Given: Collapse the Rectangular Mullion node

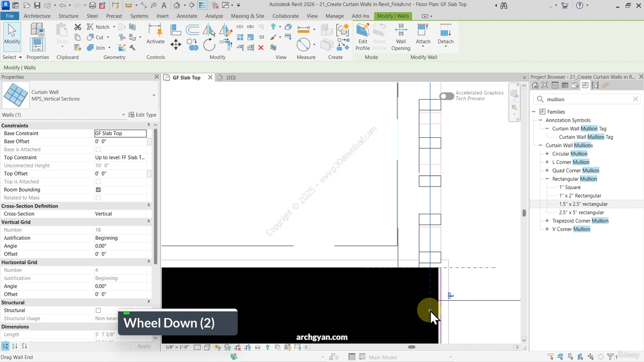Looking at the screenshot, I should (547, 179).
